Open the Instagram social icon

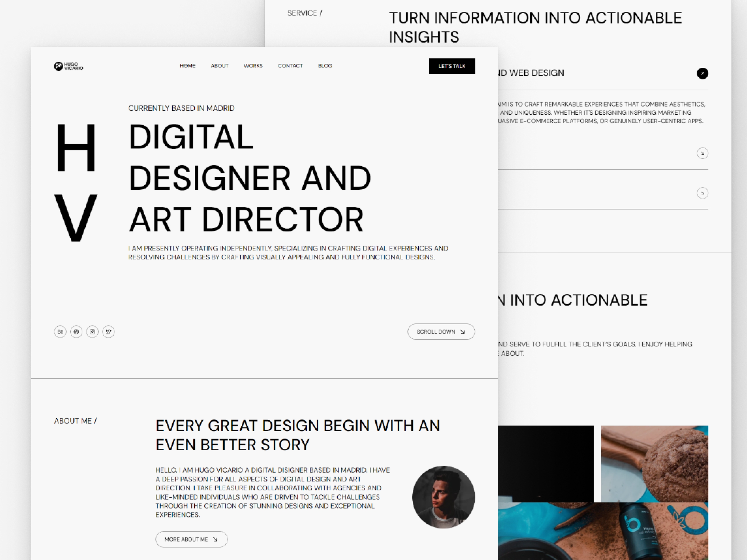coord(93,331)
